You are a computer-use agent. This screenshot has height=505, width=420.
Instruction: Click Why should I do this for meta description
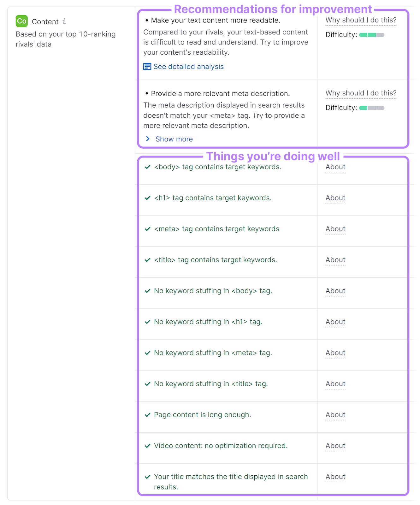coord(361,93)
